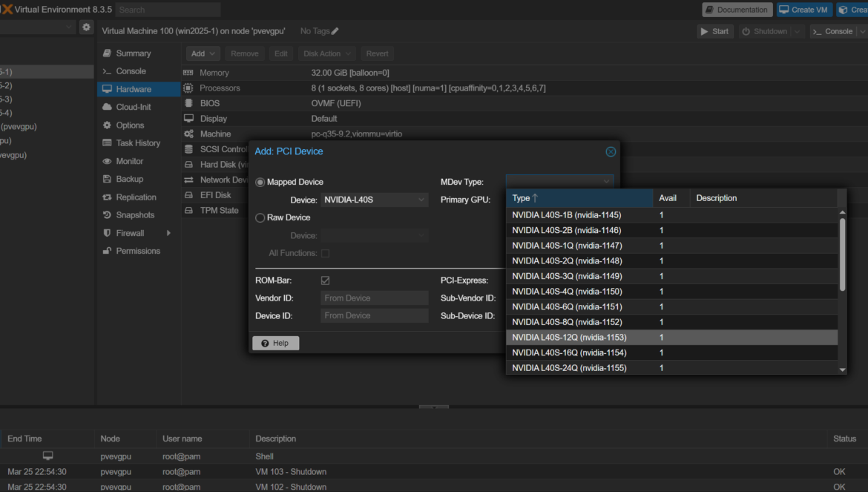The image size is (868, 492).
Task: Open the Snapshots tab
Action: [139, 214]
